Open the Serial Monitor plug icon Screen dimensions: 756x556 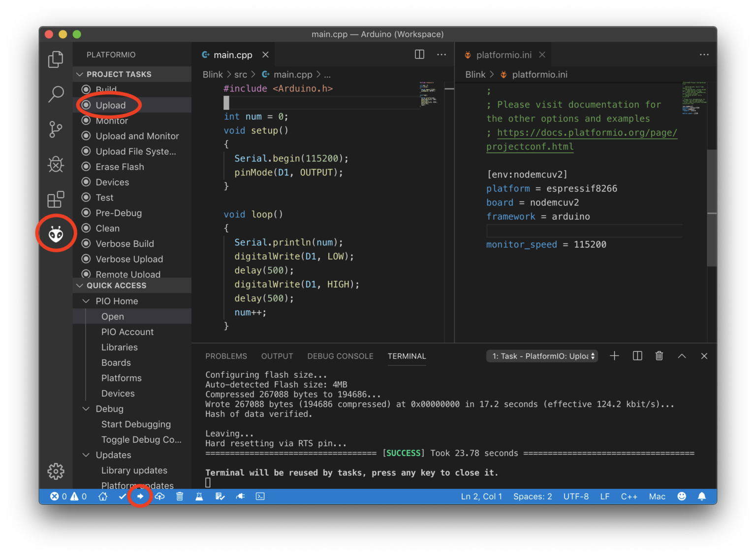pyautogui.click(x=240, y=496)
